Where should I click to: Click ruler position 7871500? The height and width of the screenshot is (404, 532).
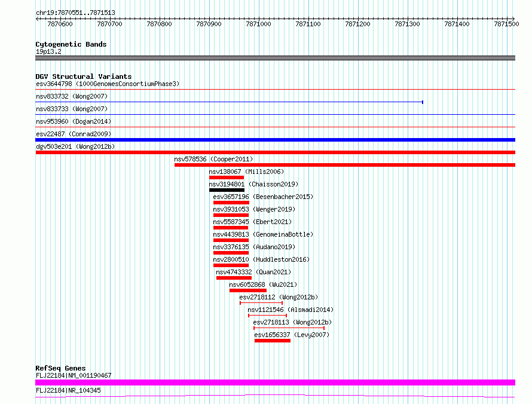(x=506, y=24)
